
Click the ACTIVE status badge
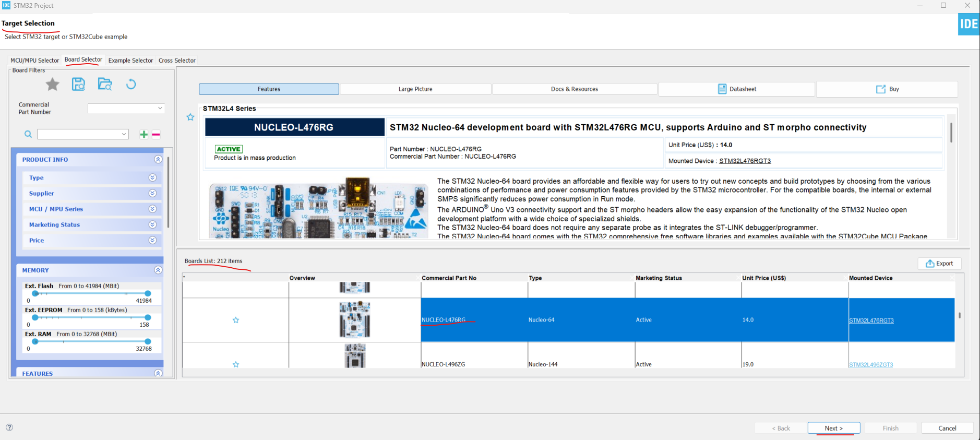click(229, 149)
